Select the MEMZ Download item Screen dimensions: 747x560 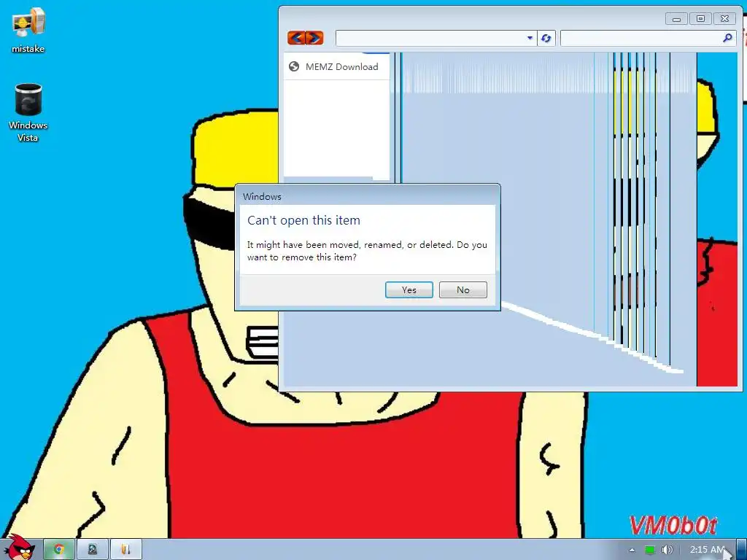pyautogui.click(x=336, y=66)
